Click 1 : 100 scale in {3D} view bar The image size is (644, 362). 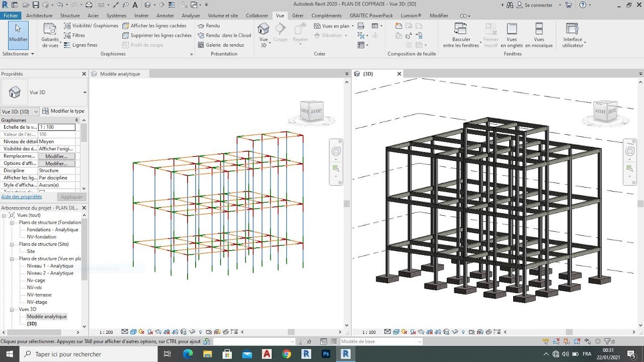point(369,332)
